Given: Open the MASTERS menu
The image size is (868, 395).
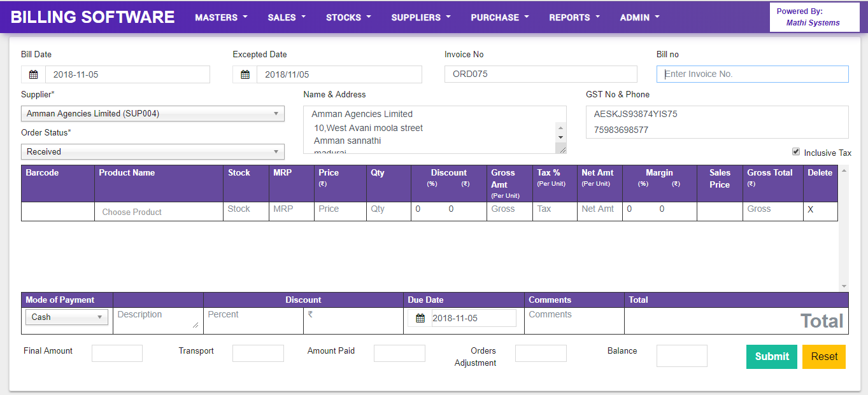Looking at the screenshot, I should pos(221,17).
